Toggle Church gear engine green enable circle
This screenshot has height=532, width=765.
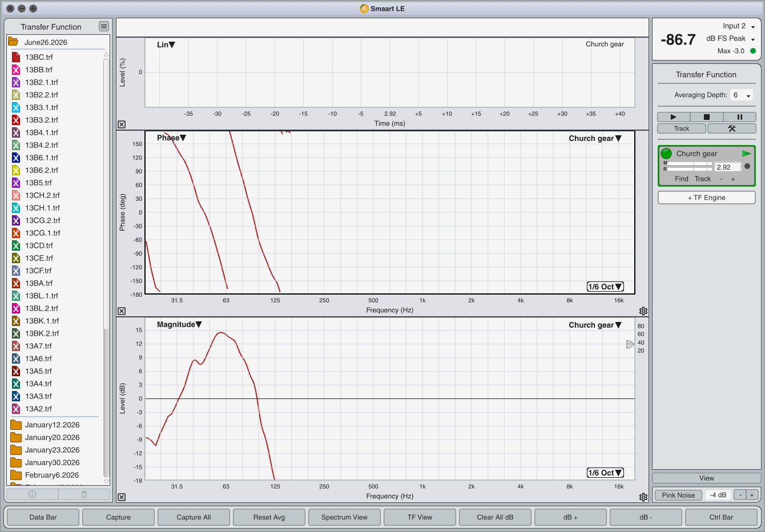pyautogui.click(x=666, y=154)
